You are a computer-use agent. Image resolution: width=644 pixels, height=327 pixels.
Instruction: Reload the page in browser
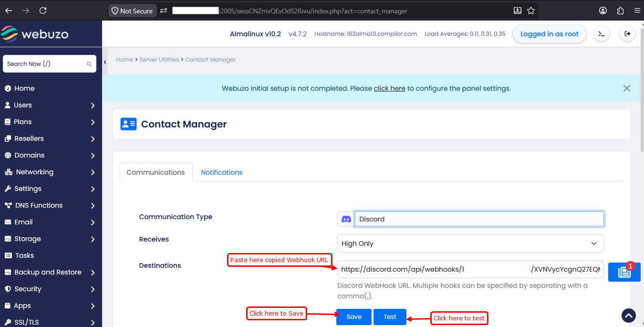coord(43,11)
